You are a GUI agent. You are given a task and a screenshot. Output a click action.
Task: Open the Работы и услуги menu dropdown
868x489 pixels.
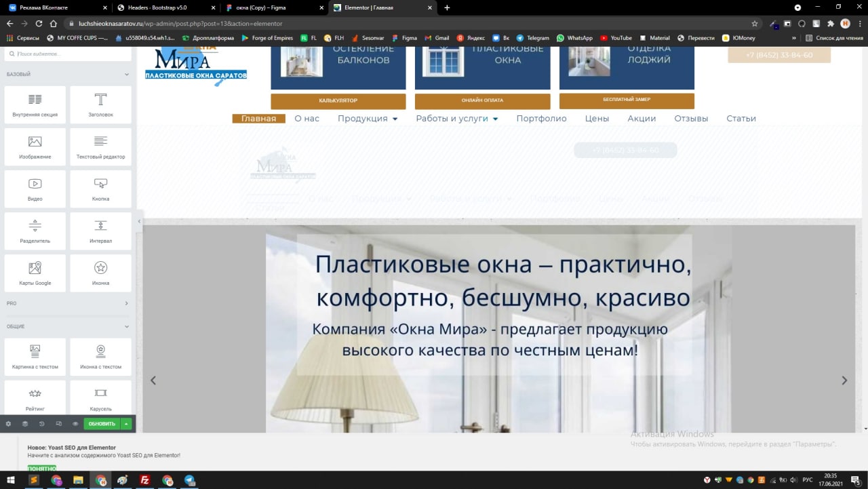click(457, 118)
